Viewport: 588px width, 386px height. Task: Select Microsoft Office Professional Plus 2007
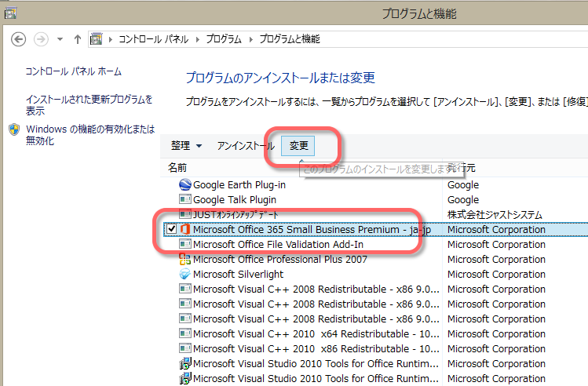click(x=280, y=260)
